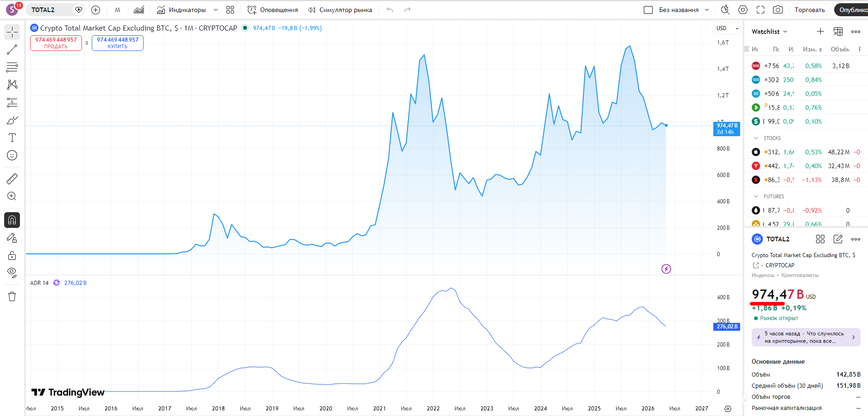
Task: Toggle magnet mode on the left toolbar
Action: pos(12,220)
